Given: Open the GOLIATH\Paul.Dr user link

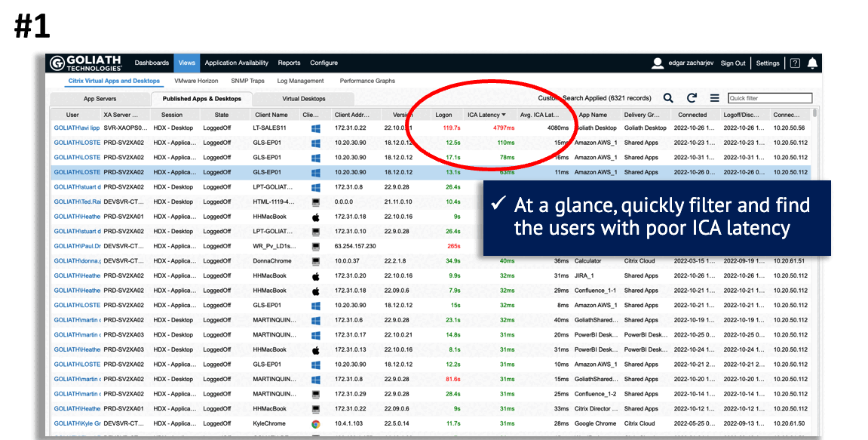Looking at the screenshot, I should [x=77, y=246].
